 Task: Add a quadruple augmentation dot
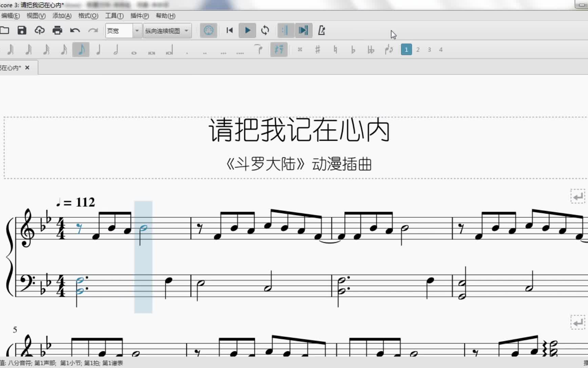pos(240,52)
